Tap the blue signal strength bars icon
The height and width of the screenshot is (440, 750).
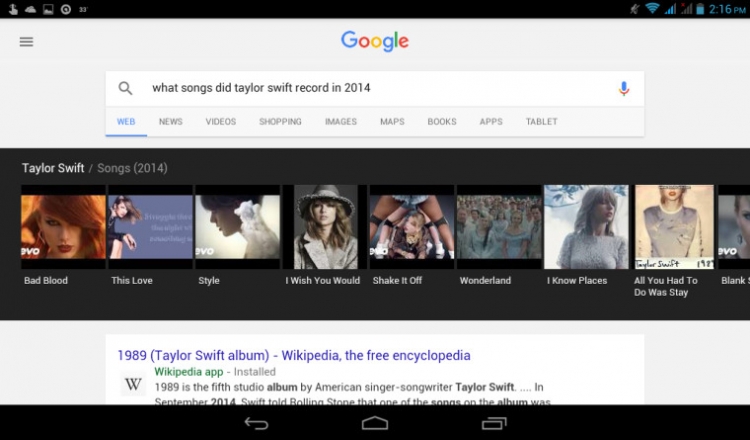[x=670, y=9]
